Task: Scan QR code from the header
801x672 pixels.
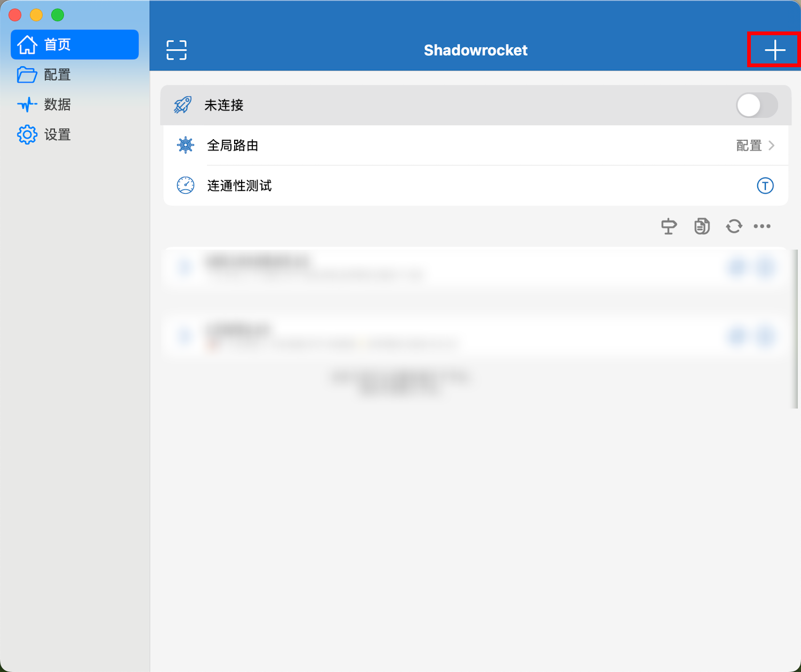Action: coord(177,50)
